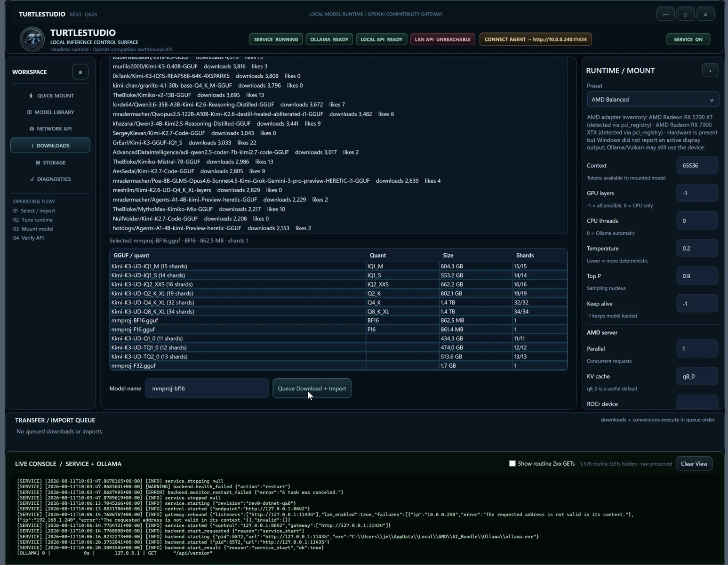Image resolution: width=728 pixels, height=565 pixels.
Task: Select the Kimi-K3-UD-IQ2_XXS (16 shards) row
Action: coord(338,284)
